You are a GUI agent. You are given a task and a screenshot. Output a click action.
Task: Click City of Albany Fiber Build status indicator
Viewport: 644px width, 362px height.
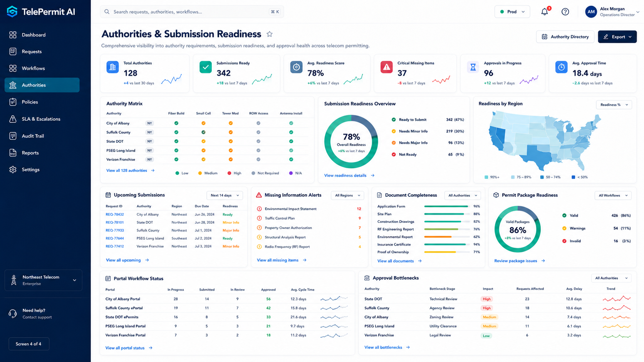tap(176, 123)
